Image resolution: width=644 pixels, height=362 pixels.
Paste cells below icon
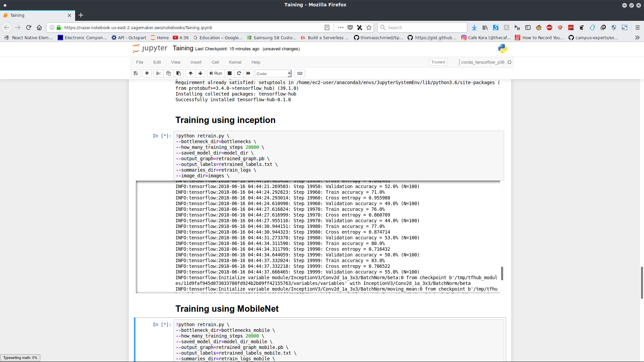coord(178,73)
